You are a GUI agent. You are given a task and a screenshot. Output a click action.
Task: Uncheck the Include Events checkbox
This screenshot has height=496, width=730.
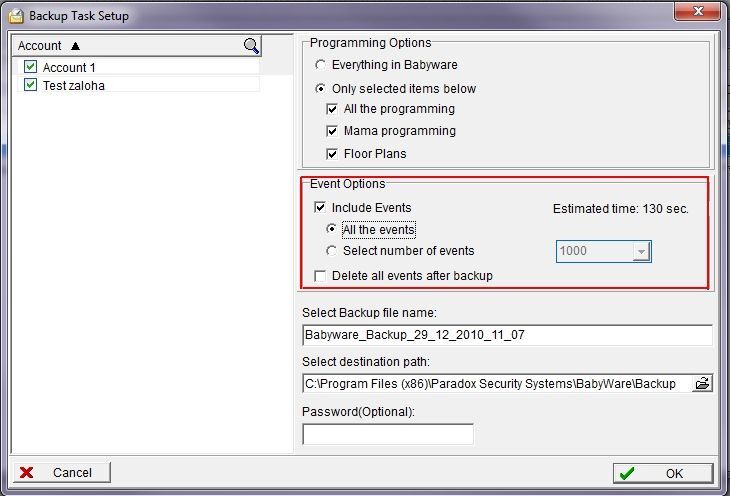[x=320, y=208]
